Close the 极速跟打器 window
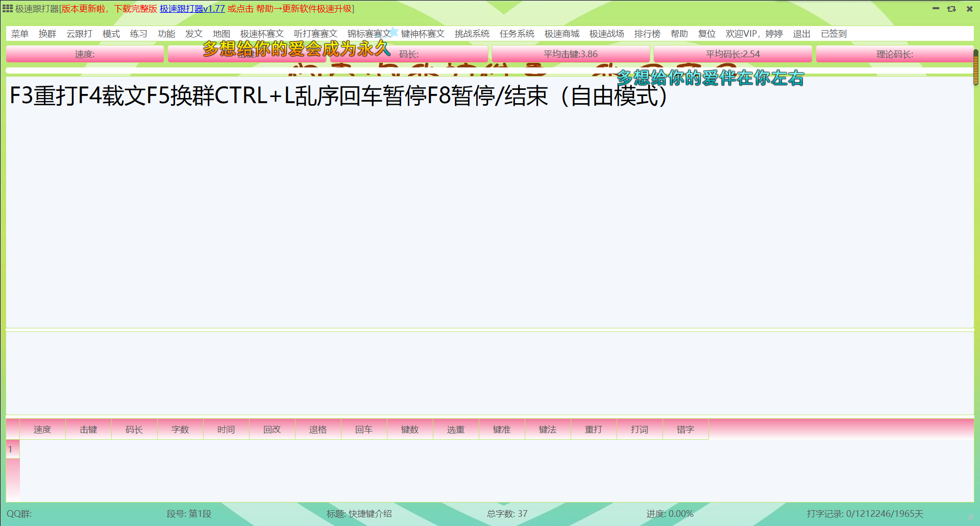This screenshot has height=526, width=980. click(969, 9)
